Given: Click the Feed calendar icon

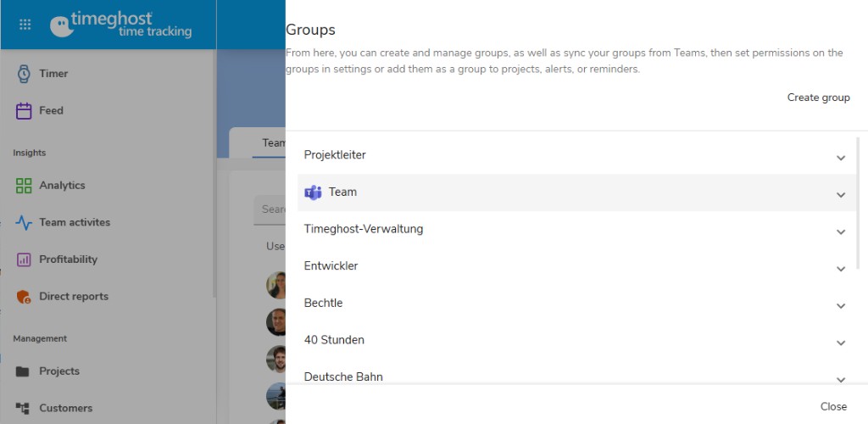Looking at the screenshot, I should point(24,111).
